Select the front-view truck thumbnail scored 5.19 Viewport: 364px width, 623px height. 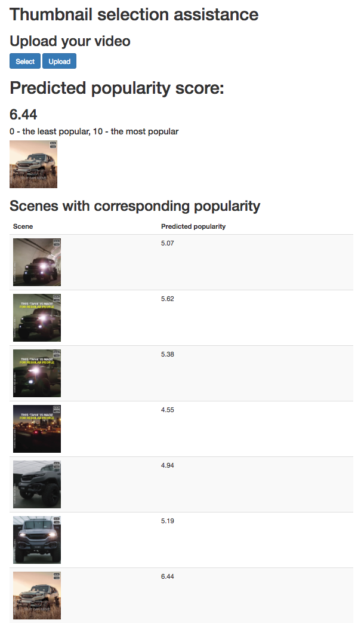pyautogui.click(x=37, y=540)
